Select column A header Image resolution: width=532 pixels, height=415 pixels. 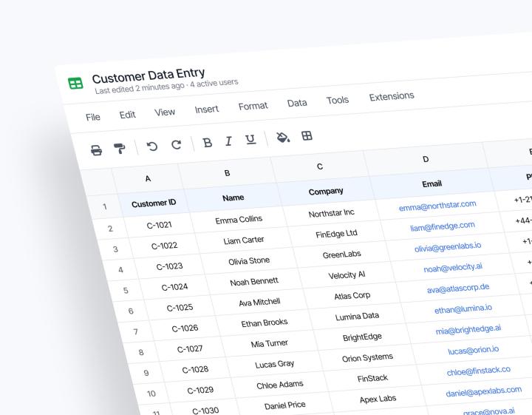coord(148,178)
